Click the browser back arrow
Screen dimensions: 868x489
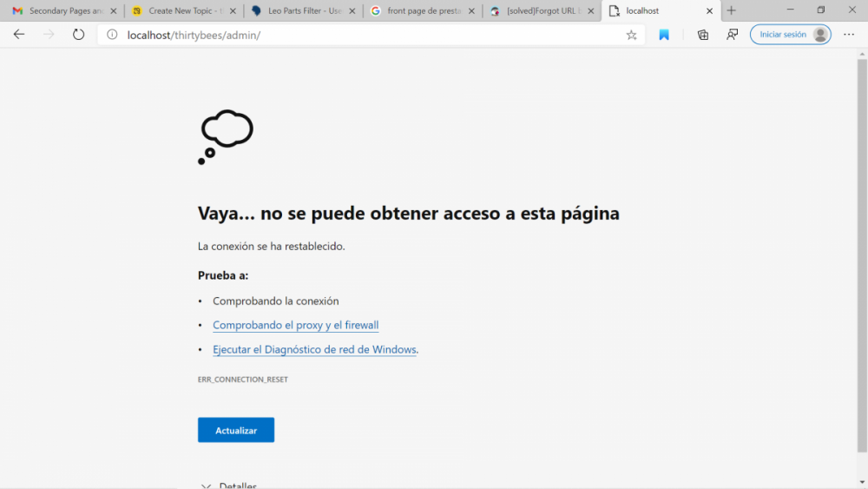pyautogui.click(x=19, y=35)
